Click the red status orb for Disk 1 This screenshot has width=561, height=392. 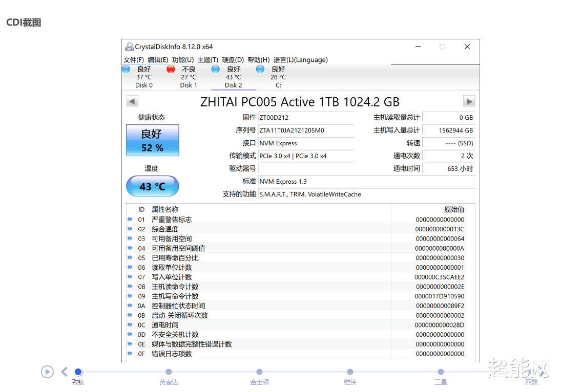point(171,69)
